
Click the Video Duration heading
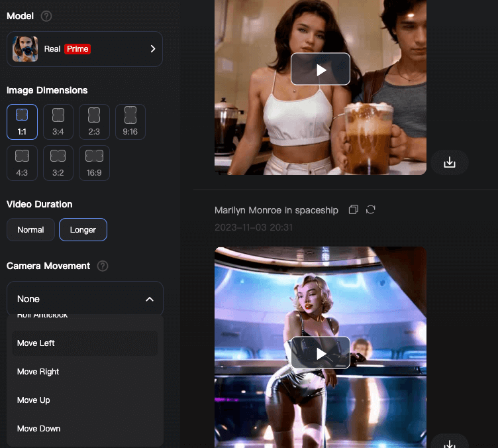[39, 204]
